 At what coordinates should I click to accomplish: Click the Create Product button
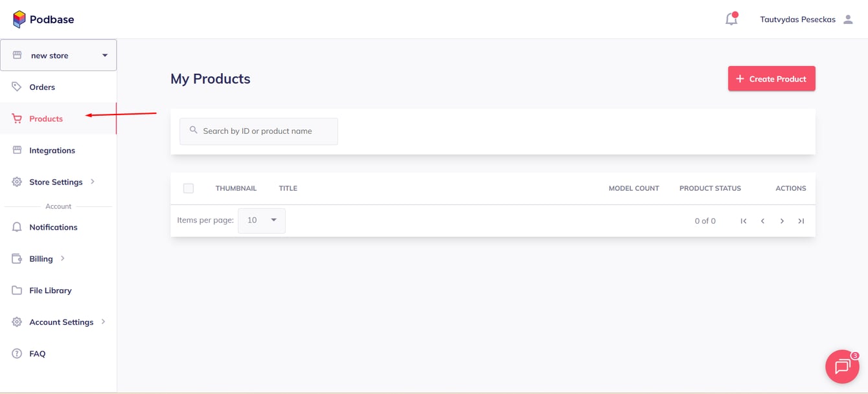tap(771, 78)
